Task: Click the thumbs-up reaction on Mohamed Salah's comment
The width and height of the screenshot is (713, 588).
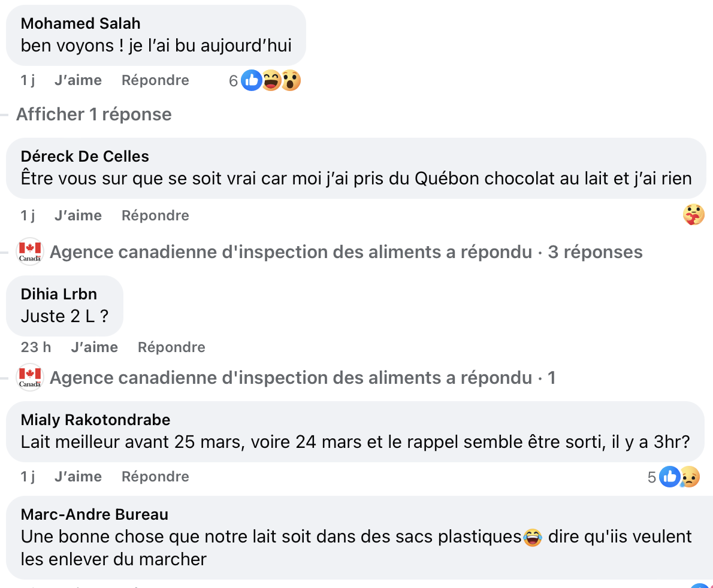Action: [251, 80]
